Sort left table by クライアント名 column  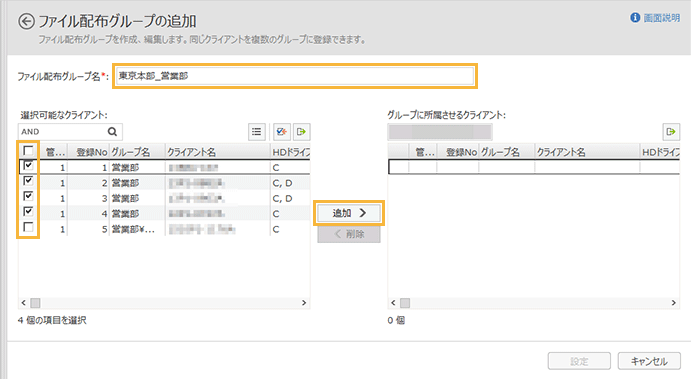click(218, 152)
